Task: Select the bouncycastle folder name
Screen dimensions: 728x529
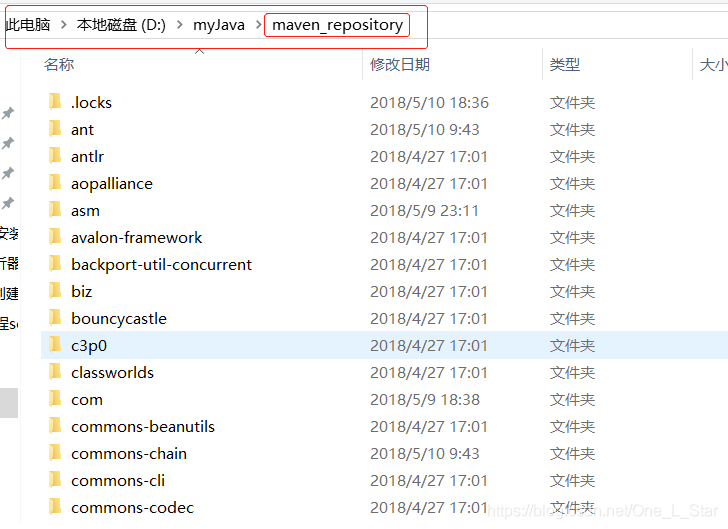Action: pos(119,319)
